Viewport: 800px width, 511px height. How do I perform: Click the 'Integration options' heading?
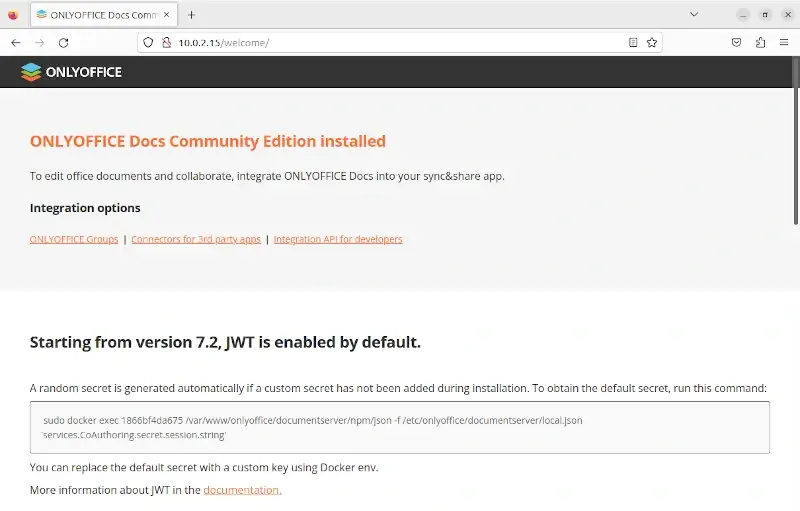point(85,208)
